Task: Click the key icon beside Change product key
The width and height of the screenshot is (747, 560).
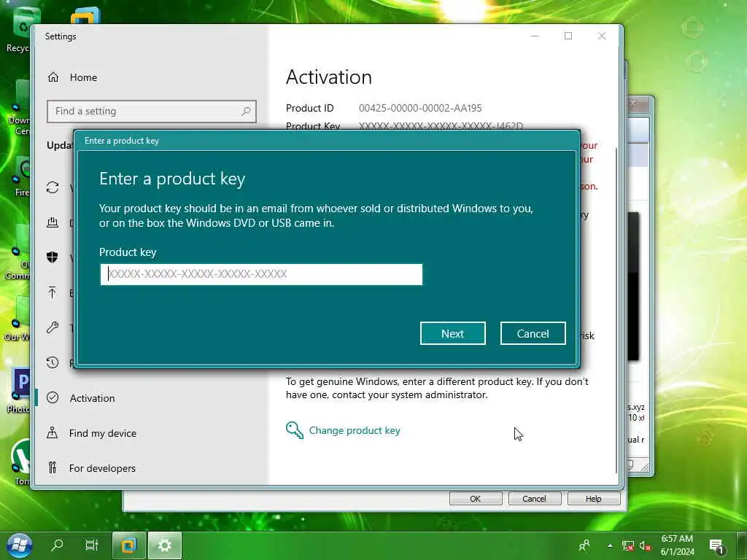Action: 295,430
